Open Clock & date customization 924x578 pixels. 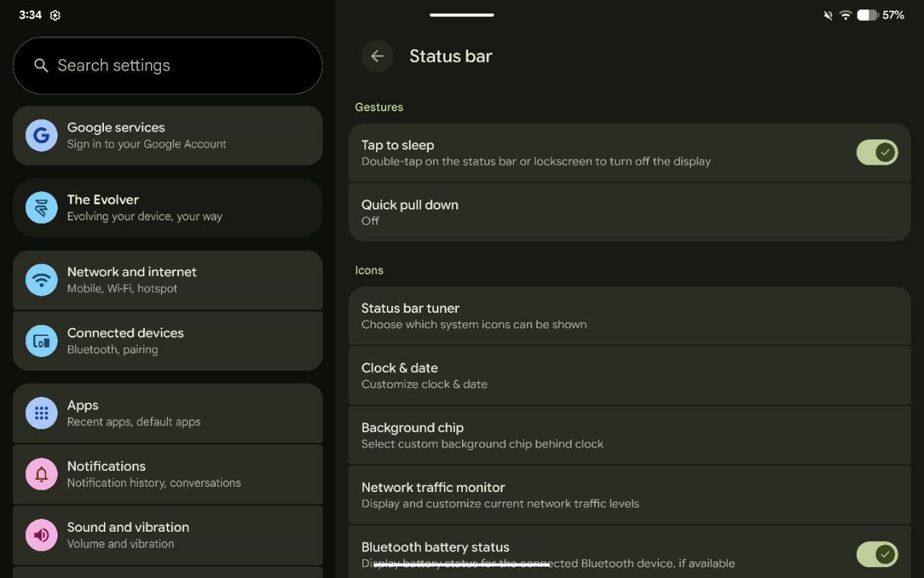[x=629, y=376]
